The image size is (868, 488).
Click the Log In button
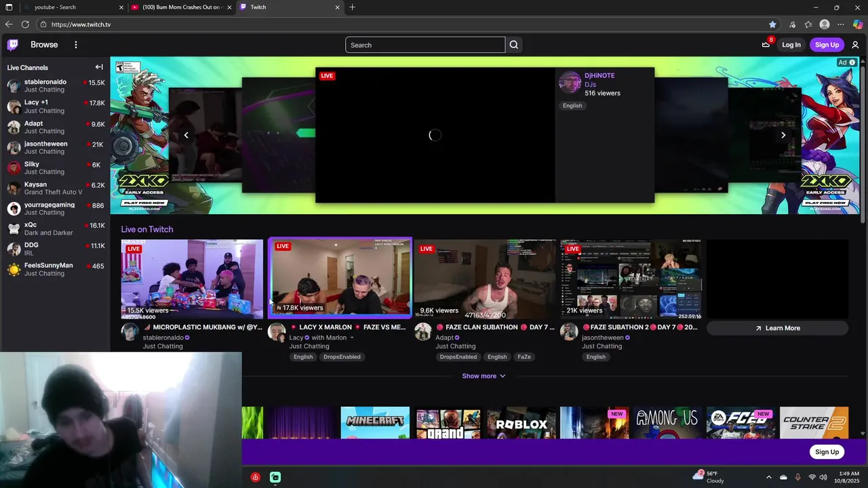click(791, 45)
